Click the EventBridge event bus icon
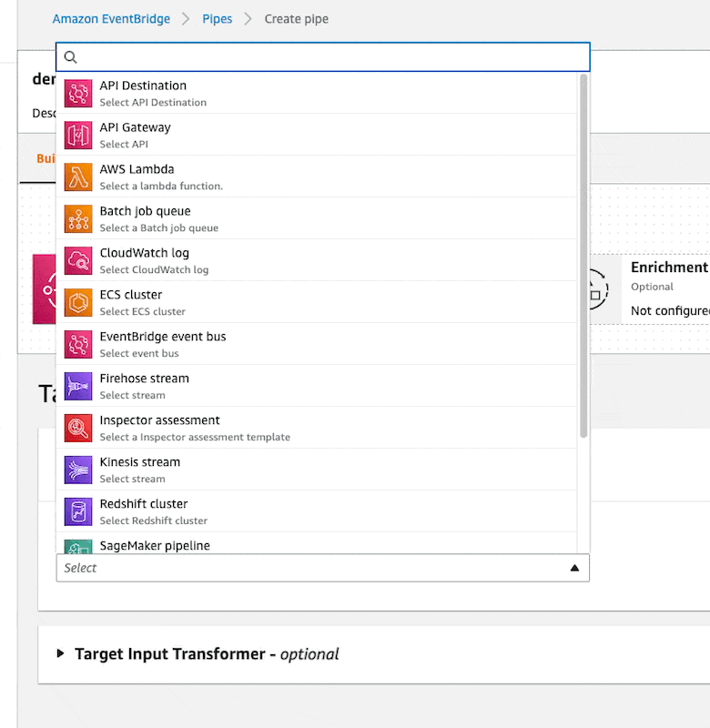Screen dimensions: 710x728 [78, 344]
